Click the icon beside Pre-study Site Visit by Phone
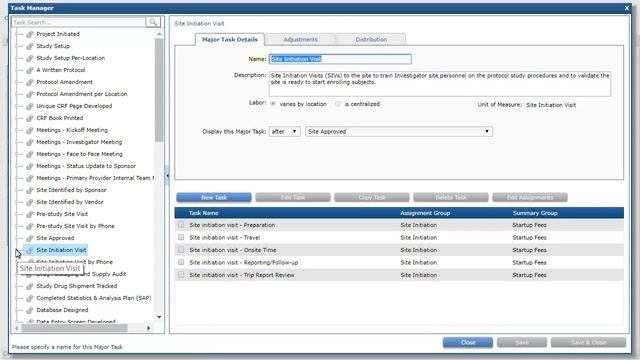This screenshot has width=640, height=360. [29, 226]
